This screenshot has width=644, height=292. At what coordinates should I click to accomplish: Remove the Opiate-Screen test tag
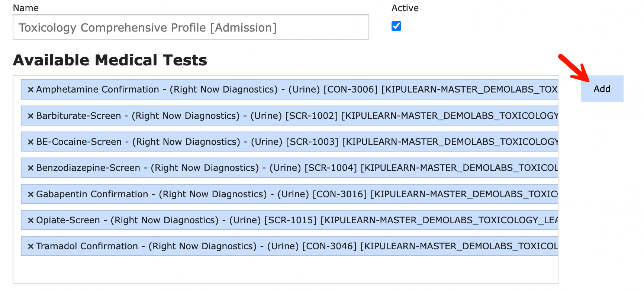31,220
